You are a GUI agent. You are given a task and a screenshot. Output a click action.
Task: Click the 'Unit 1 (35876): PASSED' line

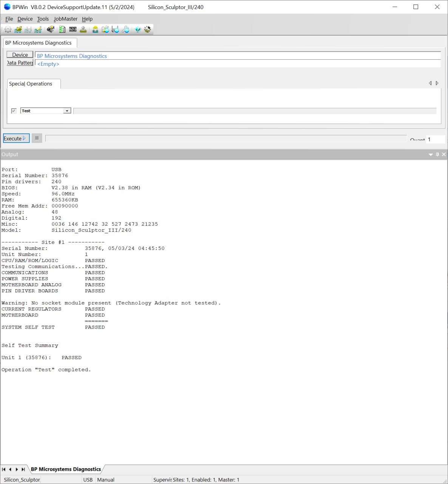pyautogui.click(x=42, y=357)
